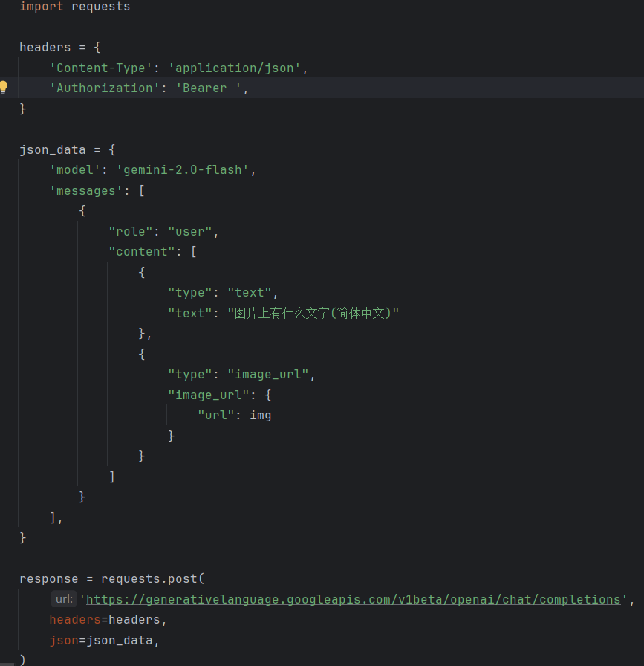Select the 'gemini-2.0-flash' model string
This screenshot has height=666, width=644.
pos(183,170)
